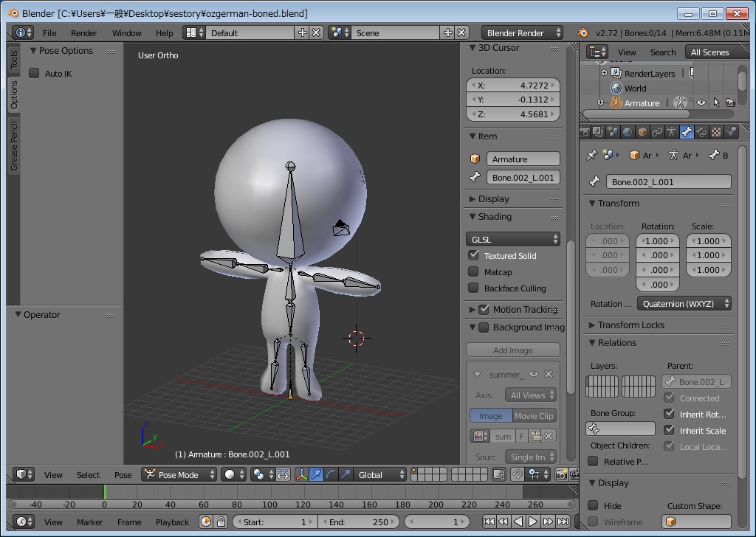Screen dimensions: 756x537
Task: Enable the Background Images checkbox
Action: click(x=484, y=328)
